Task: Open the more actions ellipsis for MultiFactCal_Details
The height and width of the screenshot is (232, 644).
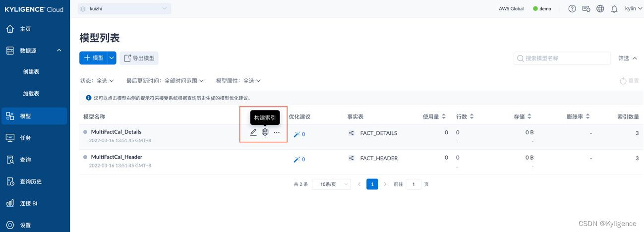Action: (277, 132)
